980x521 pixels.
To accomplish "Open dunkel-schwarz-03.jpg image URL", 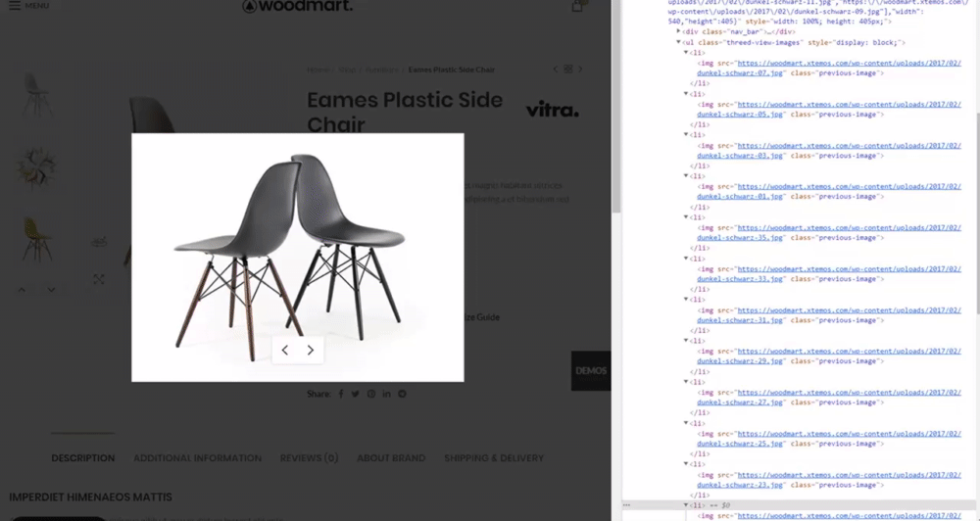I will [x=829, y=151].
